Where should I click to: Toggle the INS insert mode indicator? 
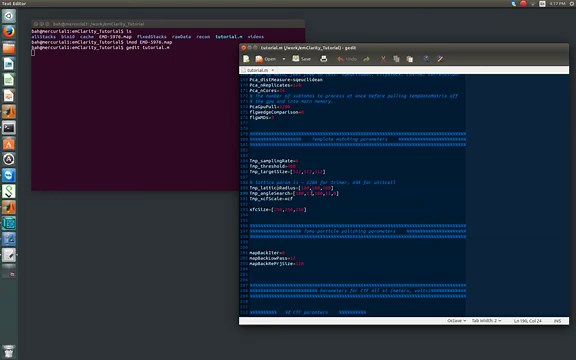pos(557,321)
